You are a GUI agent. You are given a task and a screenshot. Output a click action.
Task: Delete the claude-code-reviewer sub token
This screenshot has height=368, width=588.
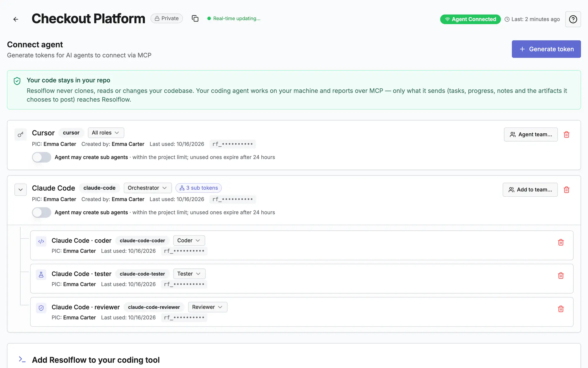point(561,309)
